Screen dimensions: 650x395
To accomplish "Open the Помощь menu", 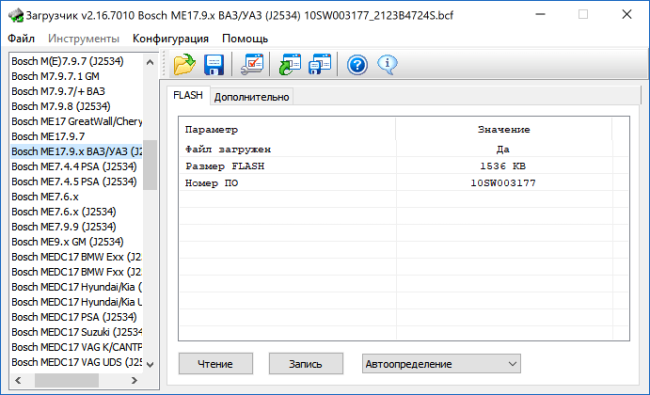I will click(245, 39).
